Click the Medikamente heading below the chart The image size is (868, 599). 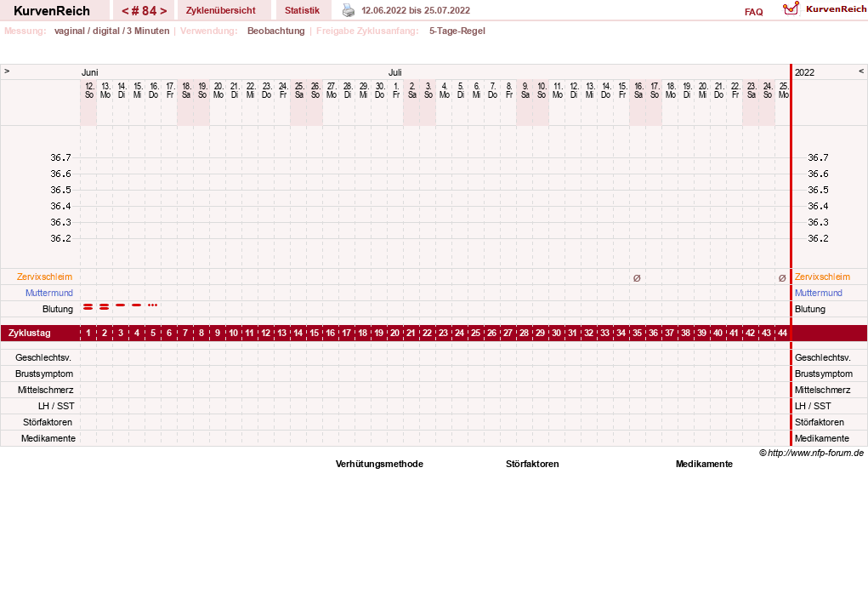coord(704,465)
